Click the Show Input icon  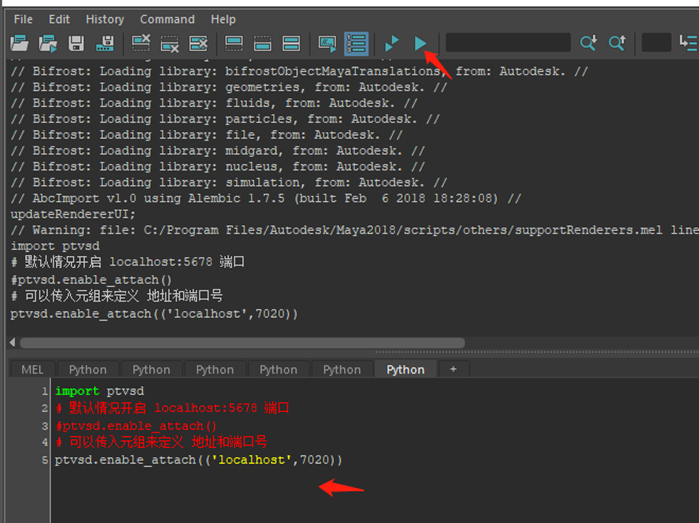[263, 43]
